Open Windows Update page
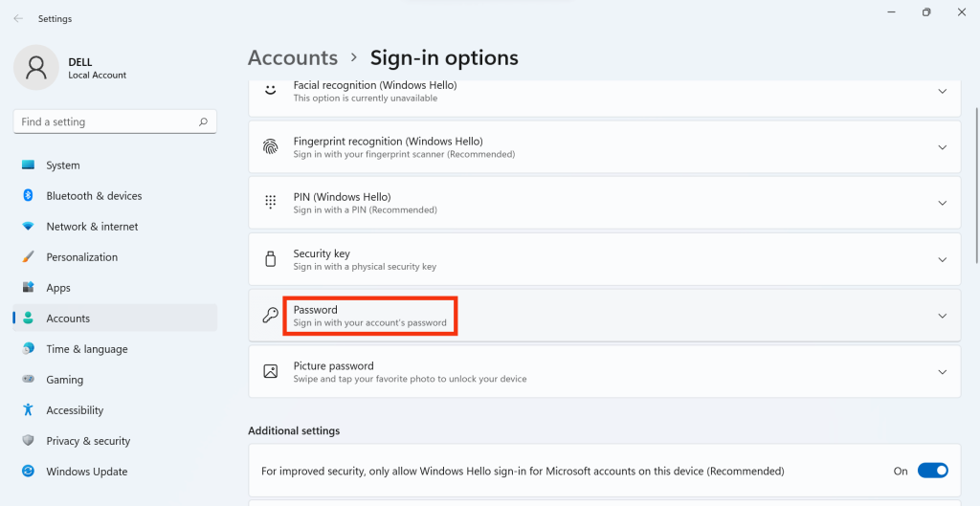 pos(115,471)
